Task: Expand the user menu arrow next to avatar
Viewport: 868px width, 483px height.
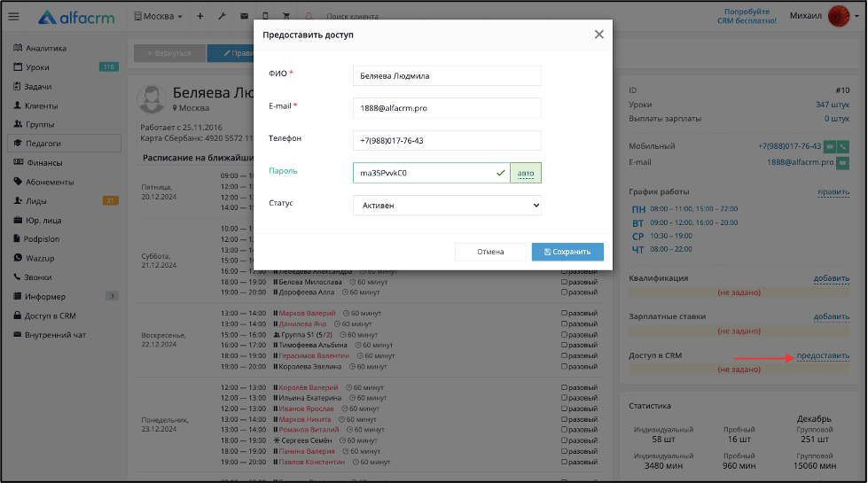Action: click(x=857, y=17)
